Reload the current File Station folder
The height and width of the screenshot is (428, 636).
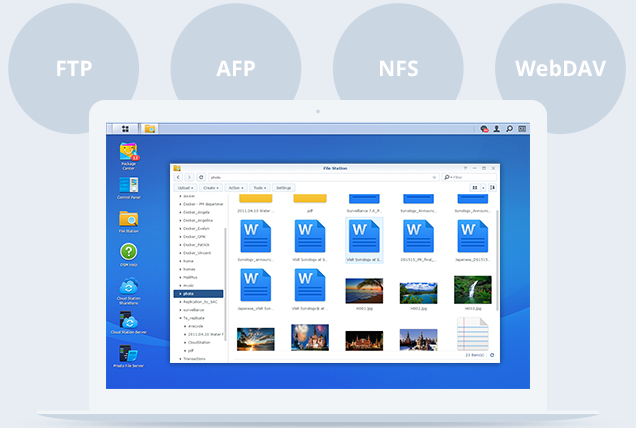click(x=201, y=177)
